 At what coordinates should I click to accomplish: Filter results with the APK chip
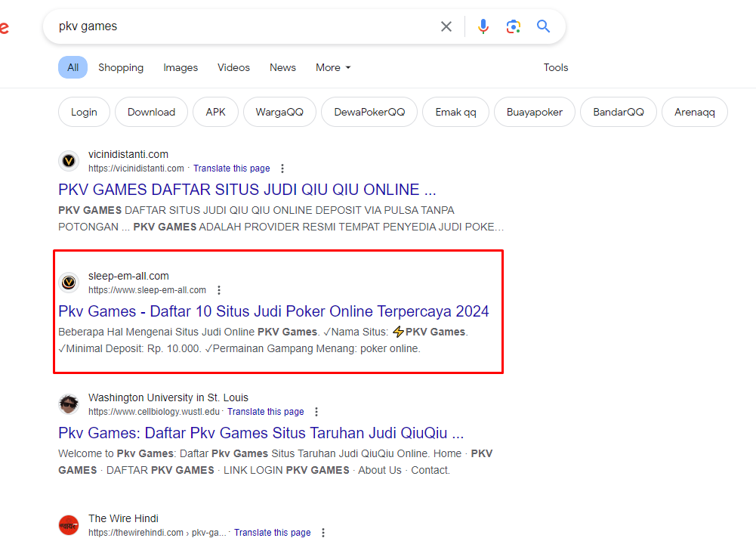[x=215, y=112]
